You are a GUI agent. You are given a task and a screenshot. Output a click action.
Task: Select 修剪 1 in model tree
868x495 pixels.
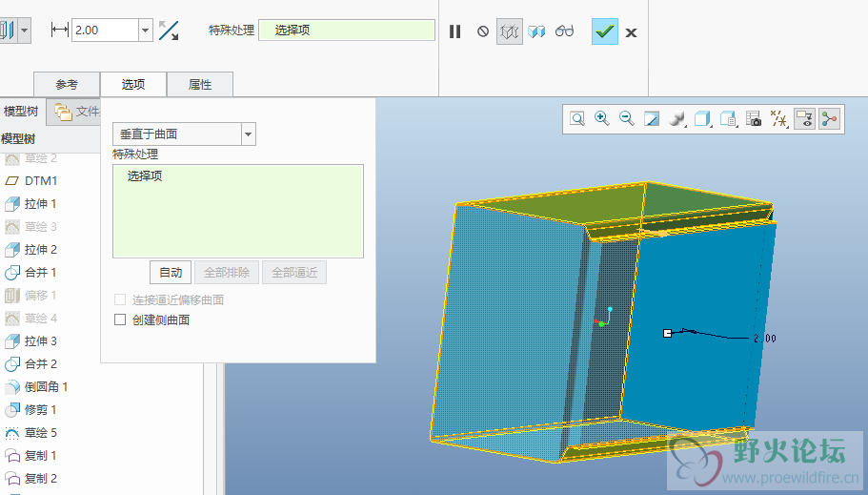click(x=31, y=409)
